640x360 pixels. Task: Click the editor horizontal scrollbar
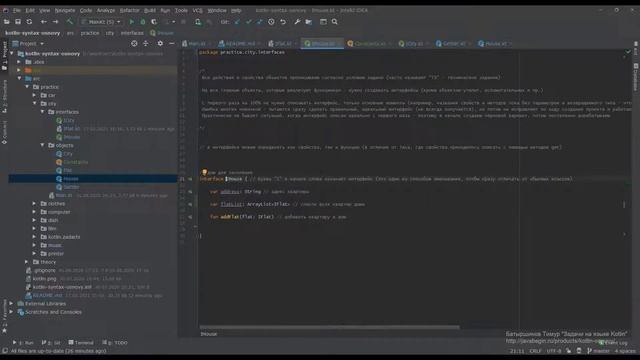pos(329,327)
